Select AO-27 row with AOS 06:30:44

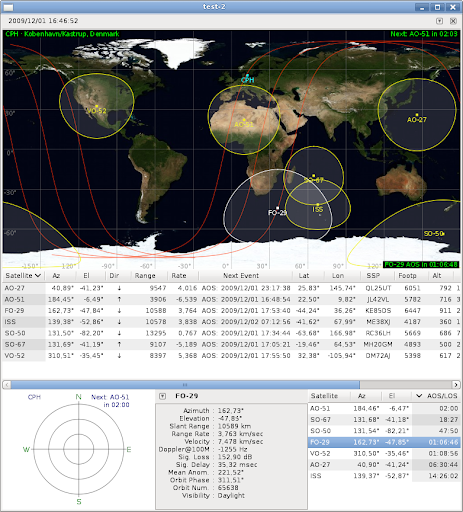(384, 465)
